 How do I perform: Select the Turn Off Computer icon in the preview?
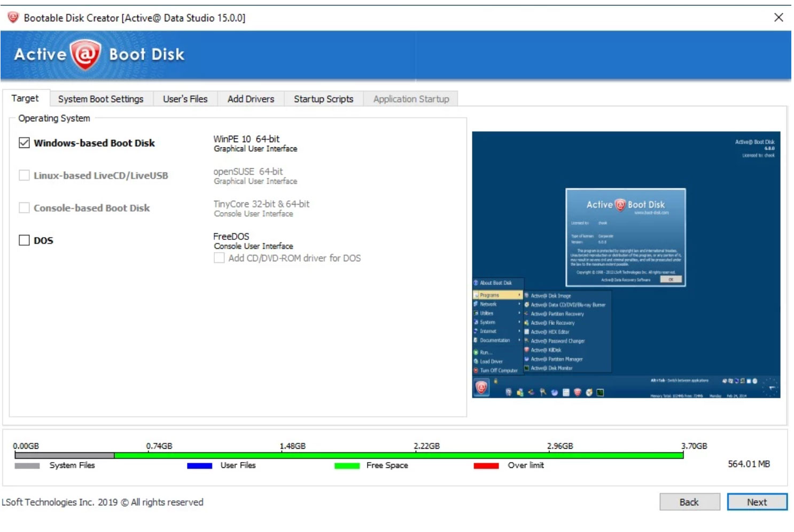tap(499, 370)
